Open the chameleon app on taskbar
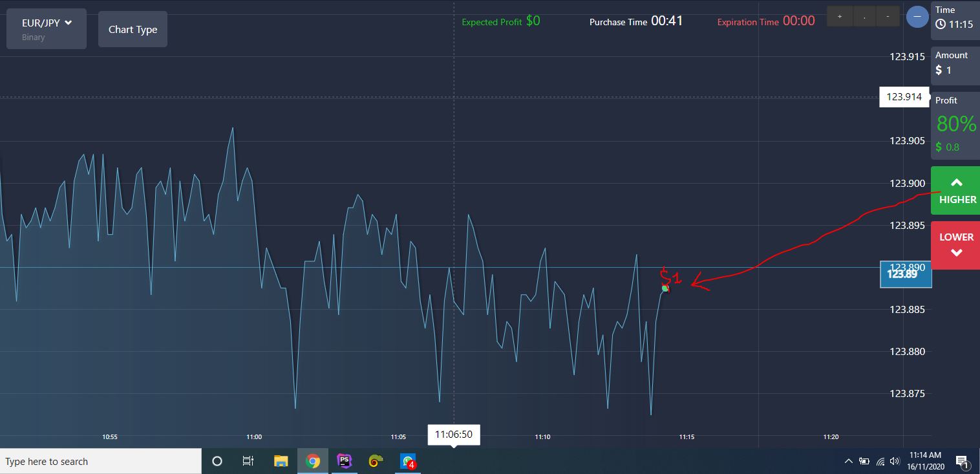Viewport: 980px width, 474px height. click(376, 461)
